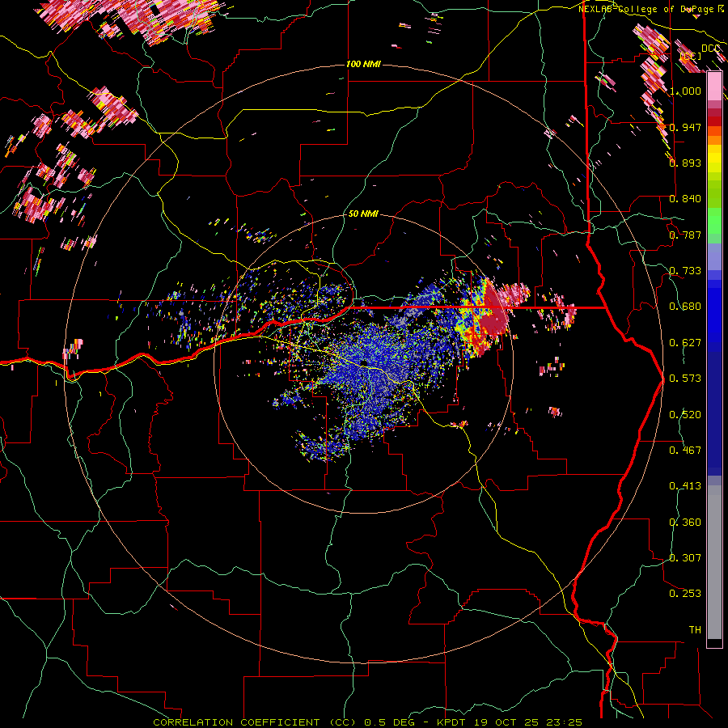Screen dimensions: 728x728
Task: Click the 0.467 legend value
Action: point(685,451)
